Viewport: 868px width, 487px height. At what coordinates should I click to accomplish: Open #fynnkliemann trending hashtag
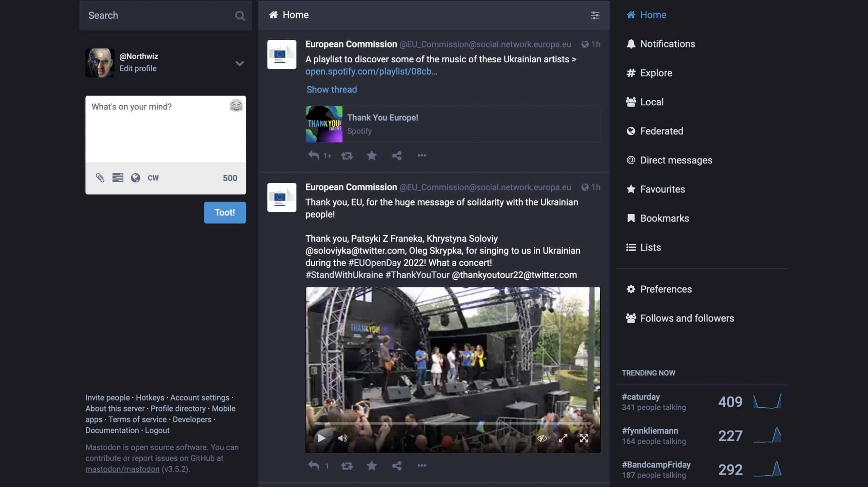(650, 430)
